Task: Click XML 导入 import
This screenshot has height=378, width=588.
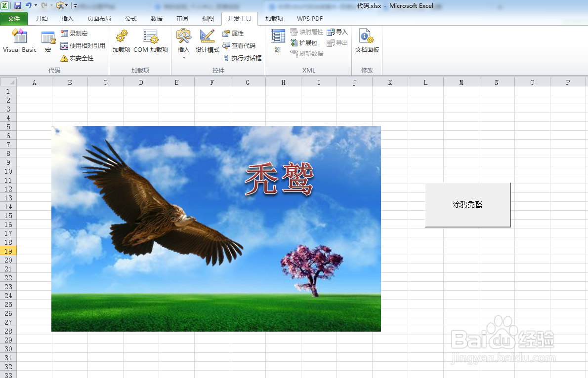Action: point(337,32)
